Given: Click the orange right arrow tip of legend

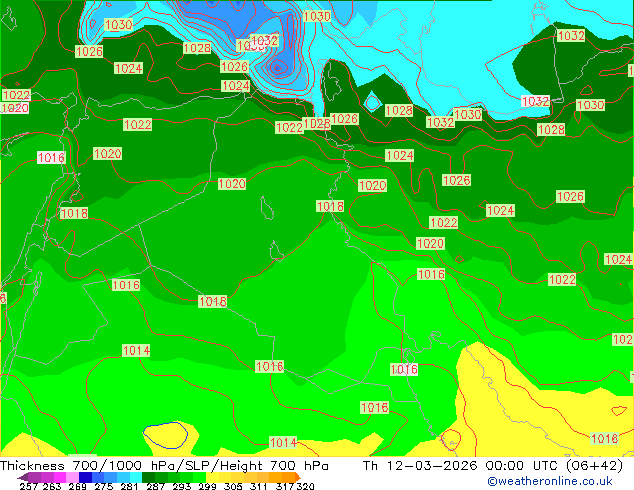Looking at the screenshot, I should coord(298,477).
